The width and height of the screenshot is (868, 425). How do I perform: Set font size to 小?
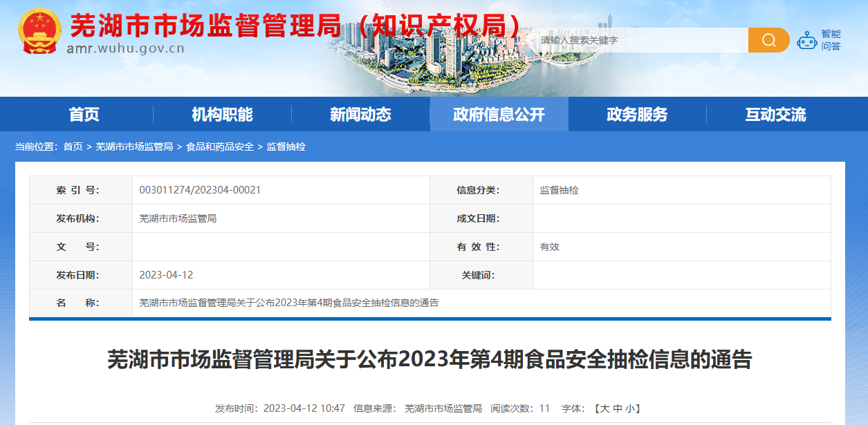pyautogui.click(x=630, y=408)
